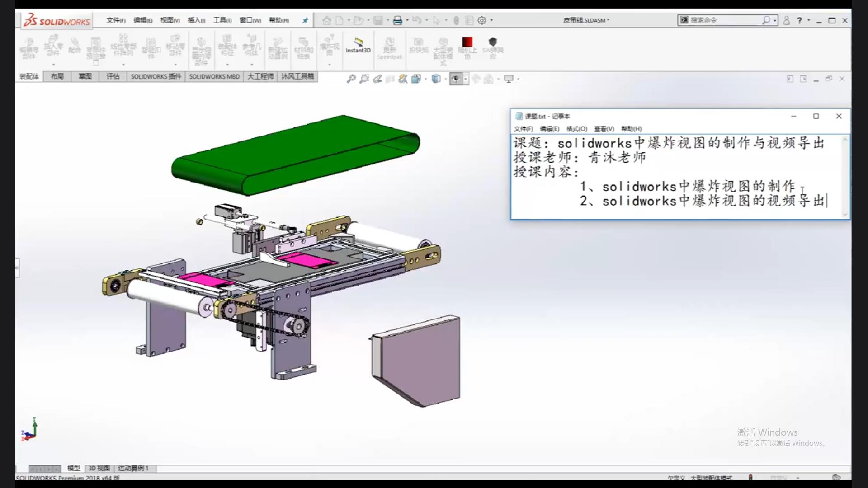This screenshot has width=868, height=488.
Task: Toggle the menu bar pin icon
Action: point(305,20)
